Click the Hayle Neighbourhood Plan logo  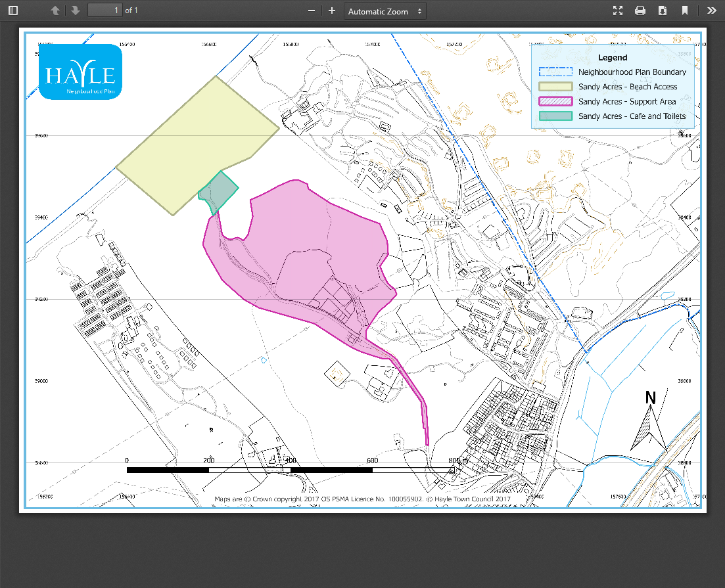point(81,72)
